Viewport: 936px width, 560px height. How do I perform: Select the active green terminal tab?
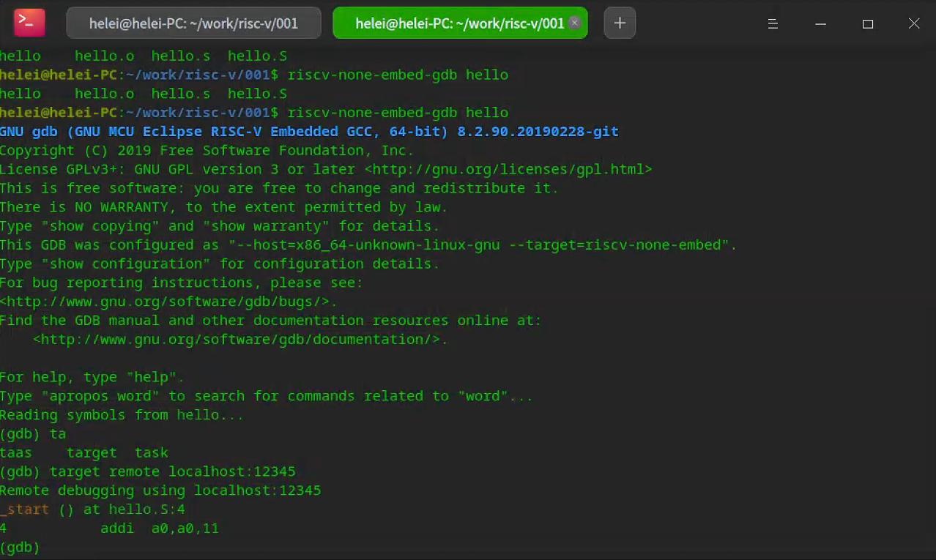[x=454, y=23]
